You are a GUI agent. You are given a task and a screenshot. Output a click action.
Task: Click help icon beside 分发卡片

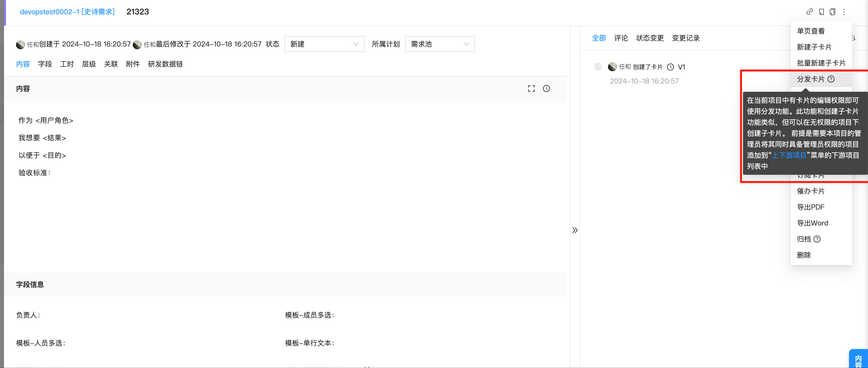[831, 79]
